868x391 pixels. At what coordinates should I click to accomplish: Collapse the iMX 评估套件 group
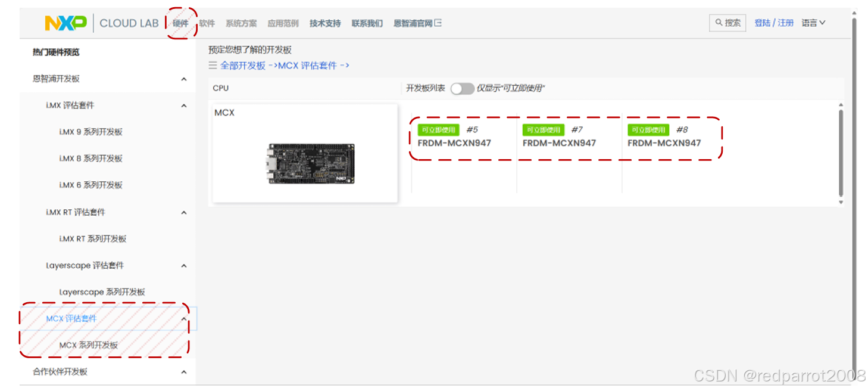[x=184, y=105]
